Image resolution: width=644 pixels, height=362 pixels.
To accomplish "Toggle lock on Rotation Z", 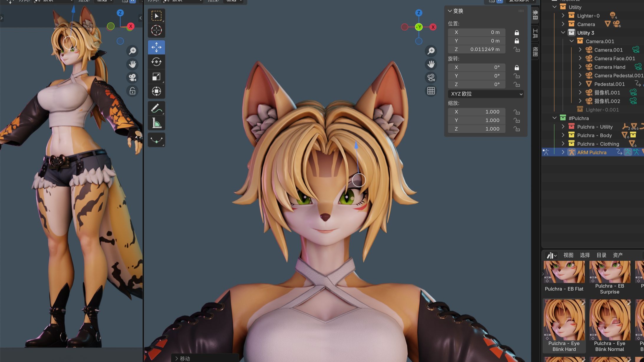I will 517,85.
